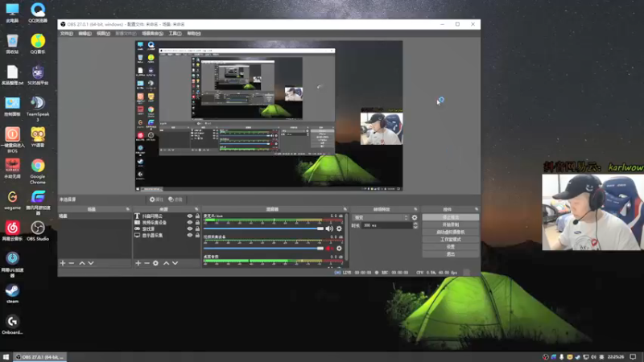Lock the 抖音网易云 source

coord(197,216)
